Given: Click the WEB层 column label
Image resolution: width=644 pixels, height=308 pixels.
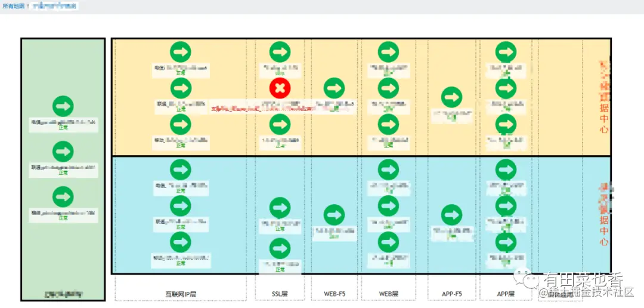Looking at the screenshot, I should (x=389, y=294).
